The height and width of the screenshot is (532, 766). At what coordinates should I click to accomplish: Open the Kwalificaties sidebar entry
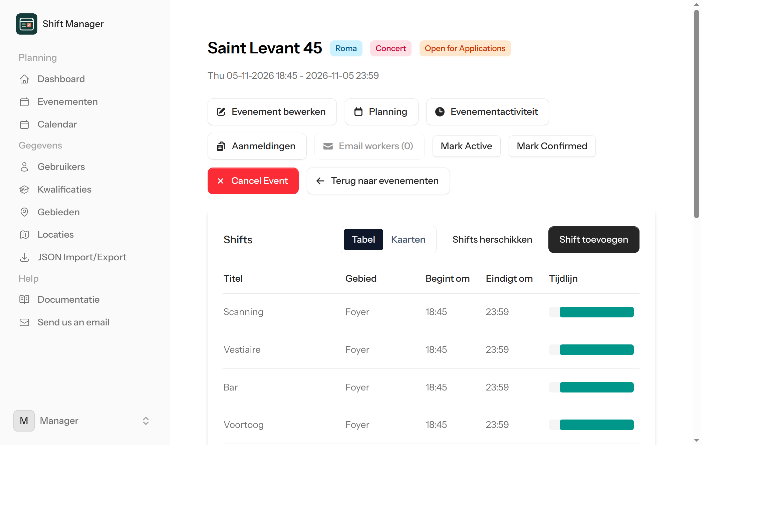(85, 190)
